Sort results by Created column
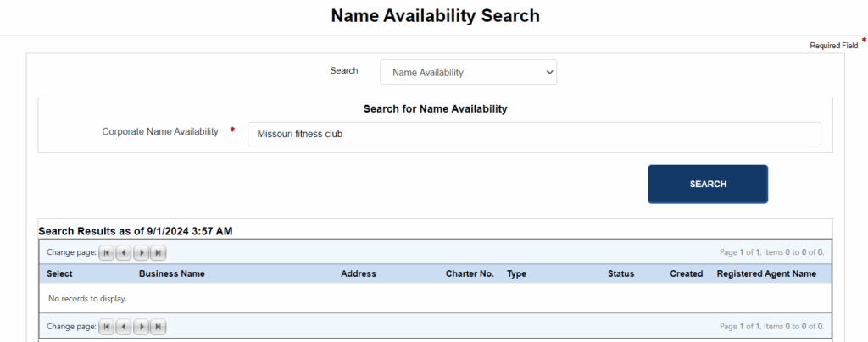868x342 pixels. click(686, 274)
